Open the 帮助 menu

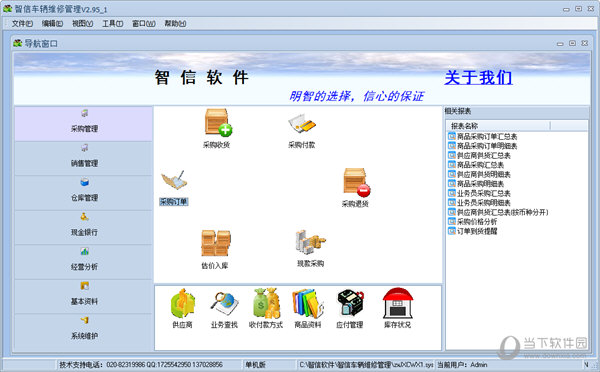pos(175,24)
